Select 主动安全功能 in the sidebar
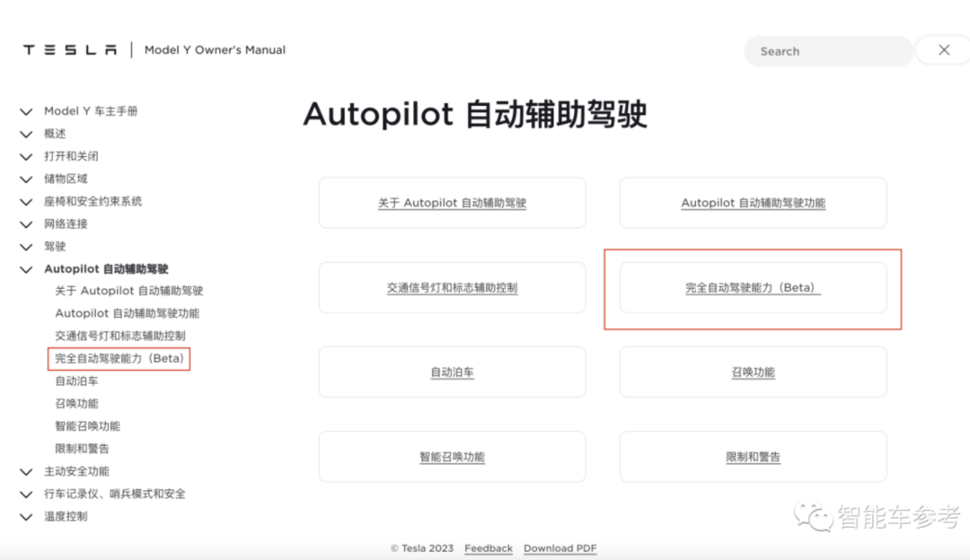970x560 pixels. tap(76, 472)
